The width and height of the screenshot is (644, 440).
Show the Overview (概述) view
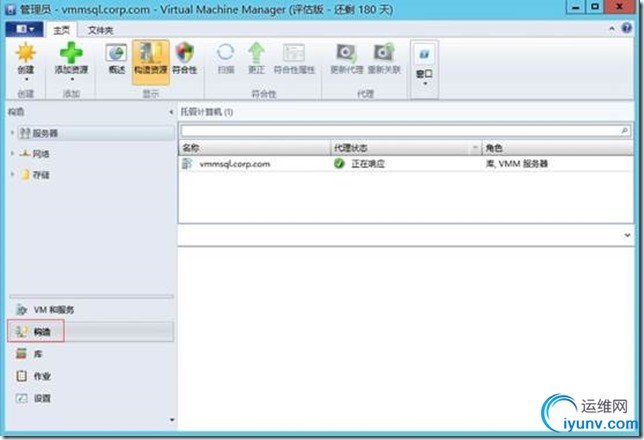click(117, 59)
